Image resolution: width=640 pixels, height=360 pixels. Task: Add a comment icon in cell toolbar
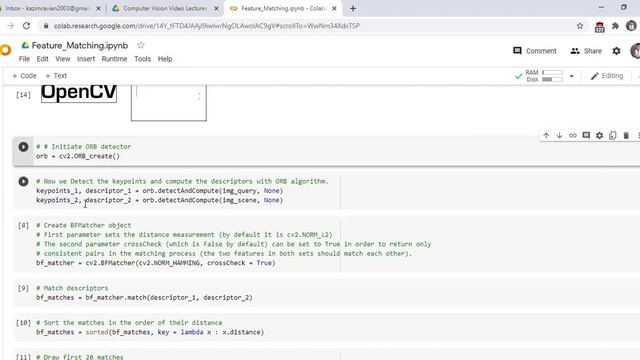coord(586,136)
